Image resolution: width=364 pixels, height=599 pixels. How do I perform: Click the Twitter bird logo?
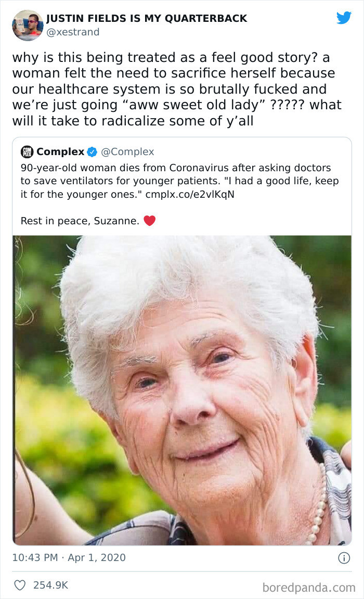click(344, 18)
